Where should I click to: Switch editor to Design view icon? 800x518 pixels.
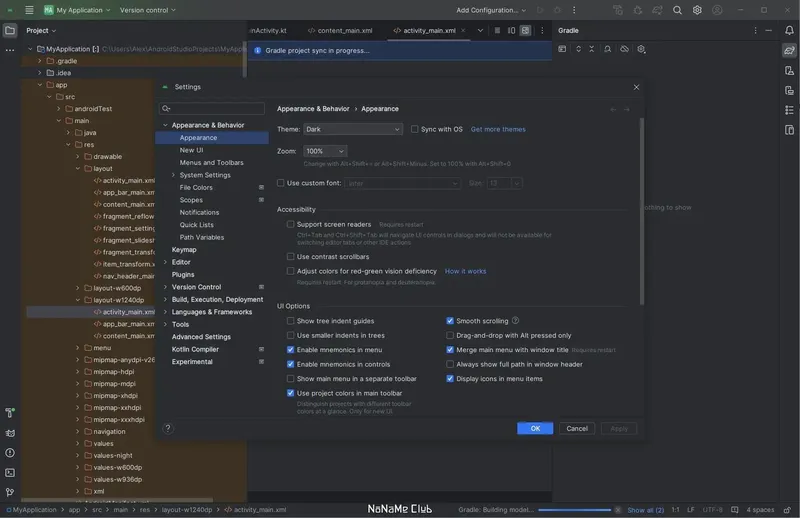[525, 31]
